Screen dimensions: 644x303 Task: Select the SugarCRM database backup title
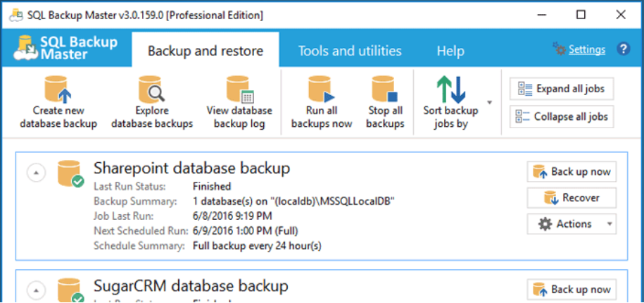(191, 285)
